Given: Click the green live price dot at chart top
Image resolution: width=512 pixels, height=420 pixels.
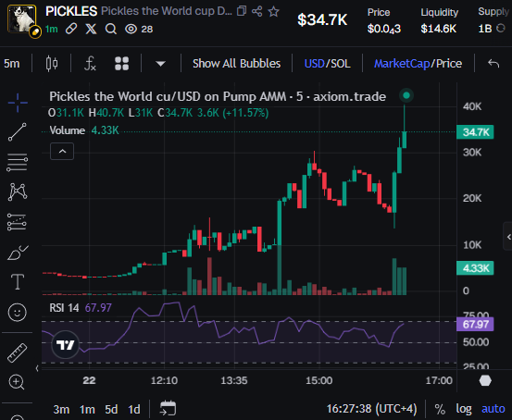Looking at the screenshot, I should (406, 95).
